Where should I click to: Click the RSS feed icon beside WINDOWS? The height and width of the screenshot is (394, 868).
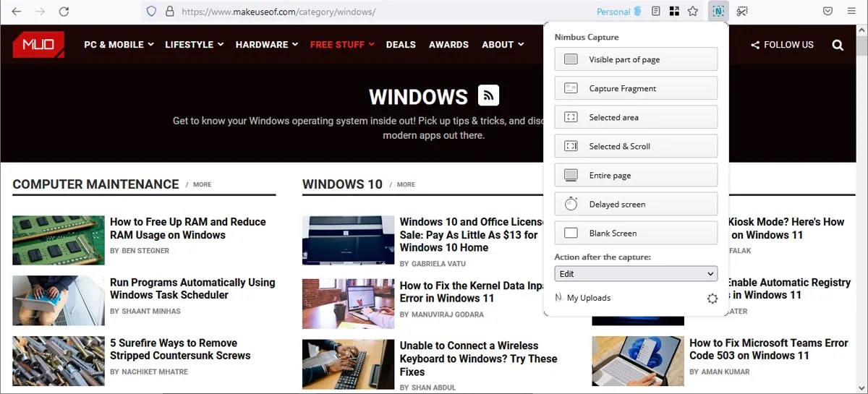click(488, 95)
